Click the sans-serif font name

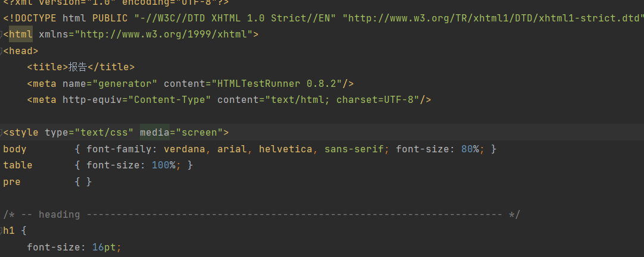(354, 149)
